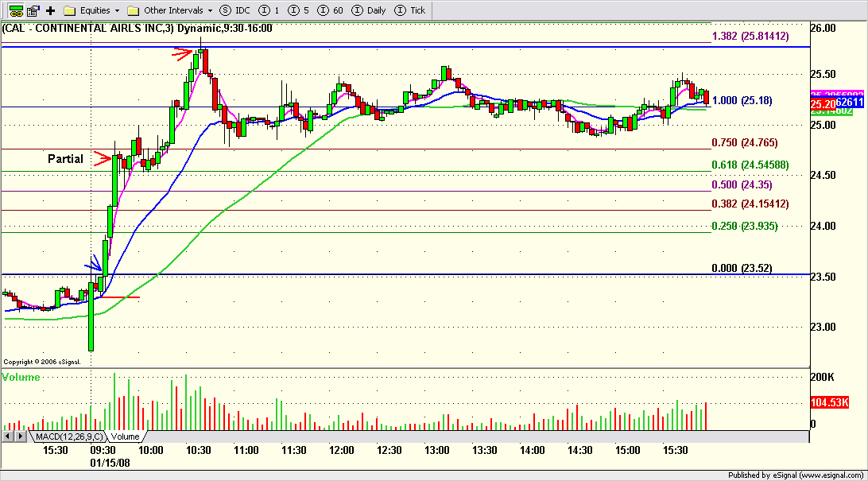
Task: Select the Volume study tab
Action: tap(125, 436)
